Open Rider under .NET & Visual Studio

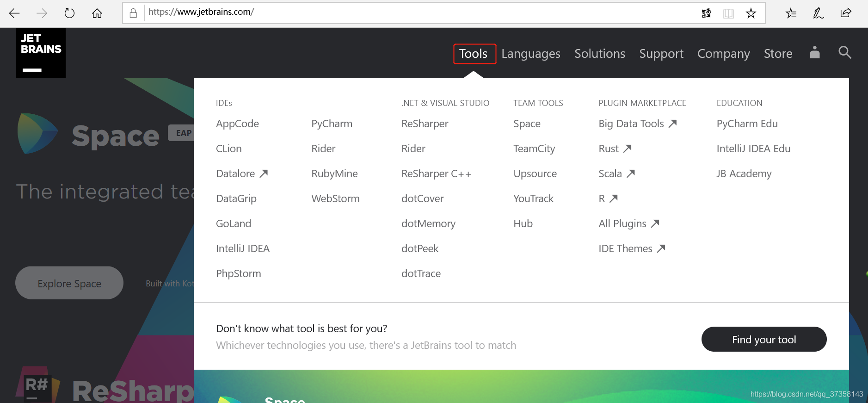tap(413, 149)
